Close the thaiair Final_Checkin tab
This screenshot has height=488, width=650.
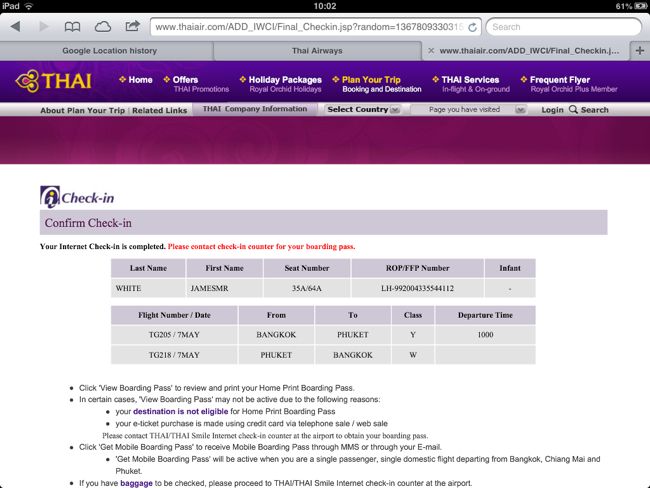431,51
